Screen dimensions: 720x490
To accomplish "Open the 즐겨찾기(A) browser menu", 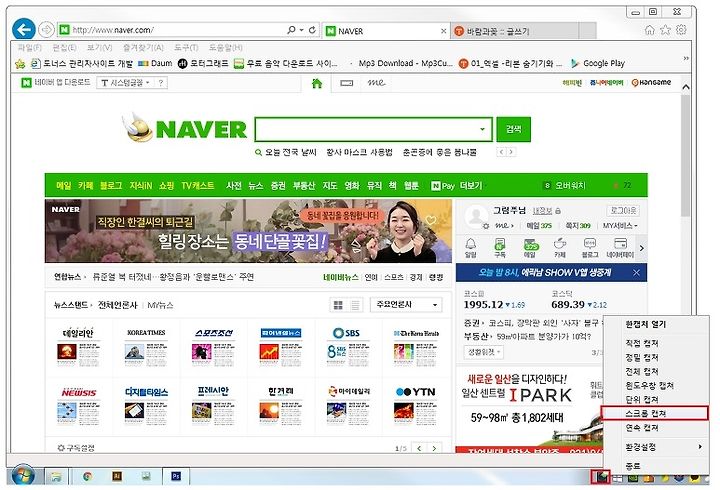I will 143,48.
